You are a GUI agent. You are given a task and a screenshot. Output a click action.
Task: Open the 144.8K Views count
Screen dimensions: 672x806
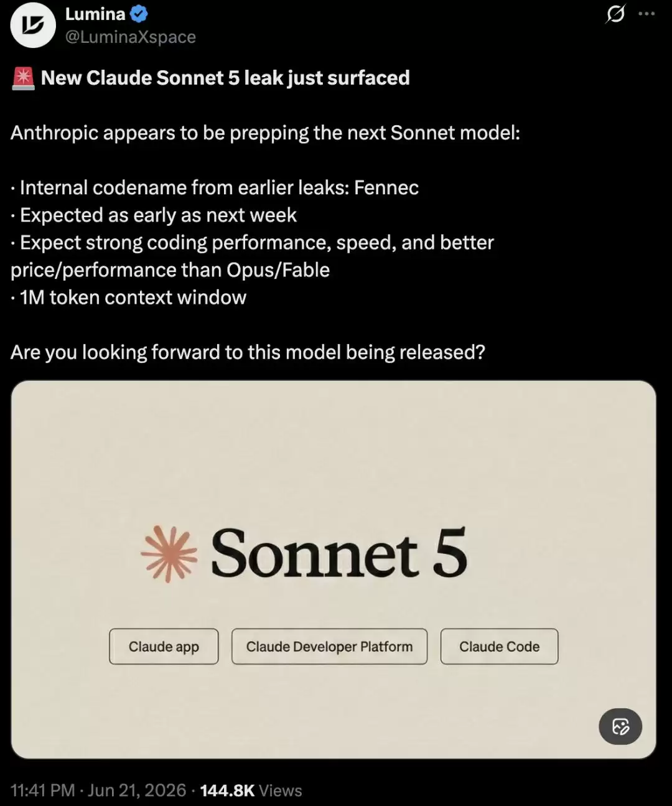(x=251, y=790)
